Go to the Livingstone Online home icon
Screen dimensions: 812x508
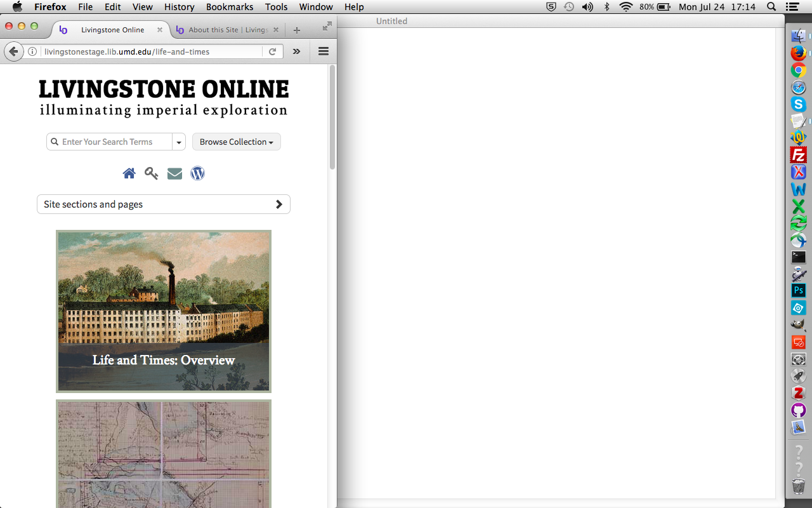pos(129,173)
